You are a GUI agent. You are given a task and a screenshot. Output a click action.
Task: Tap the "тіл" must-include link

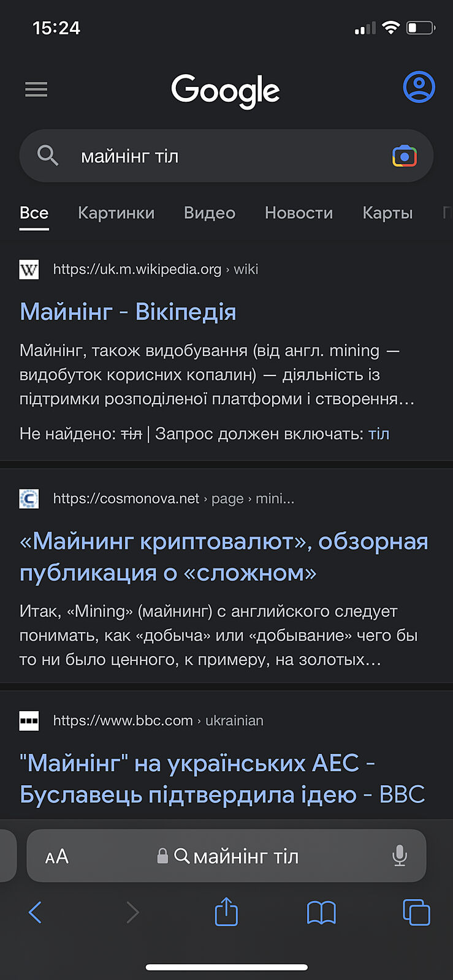tap(379, 434)
